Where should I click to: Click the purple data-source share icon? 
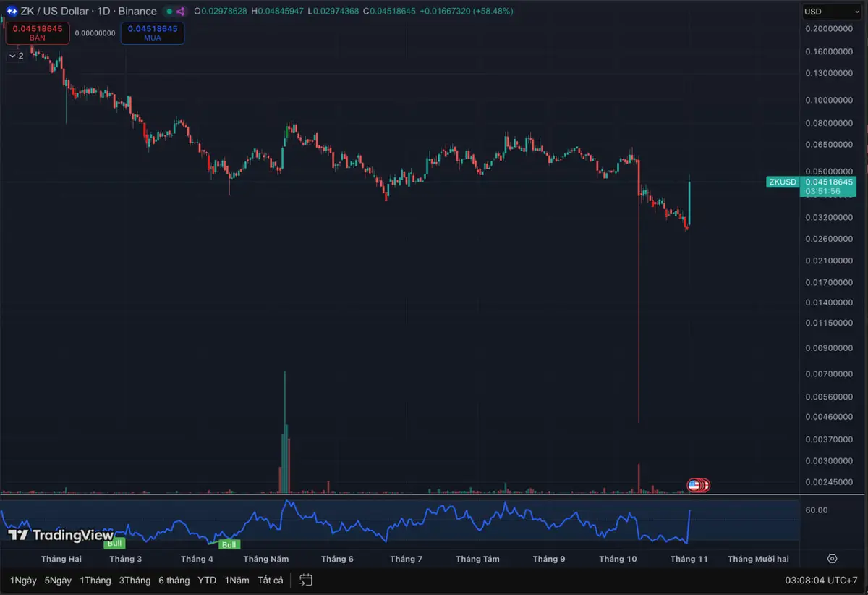coord(180,12)
